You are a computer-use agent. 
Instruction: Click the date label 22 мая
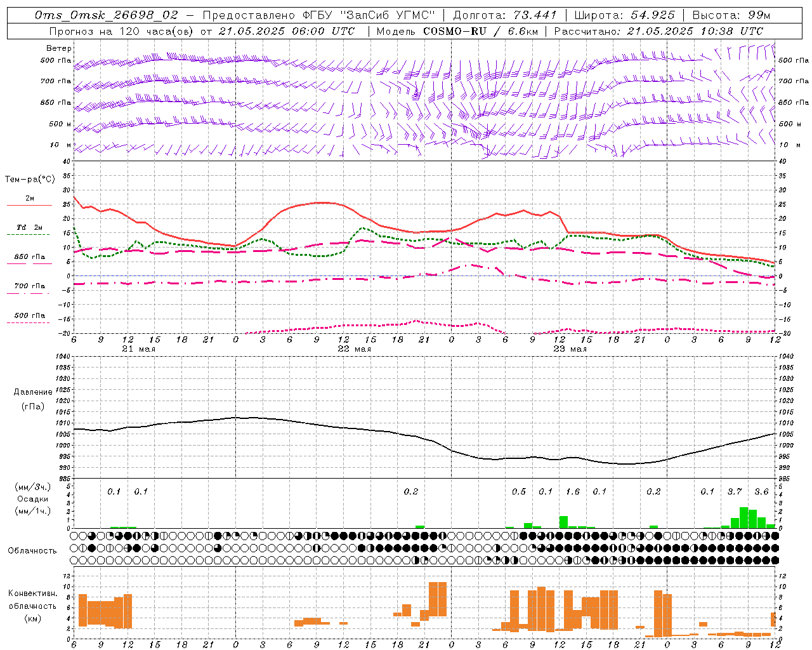click(354, 348)
